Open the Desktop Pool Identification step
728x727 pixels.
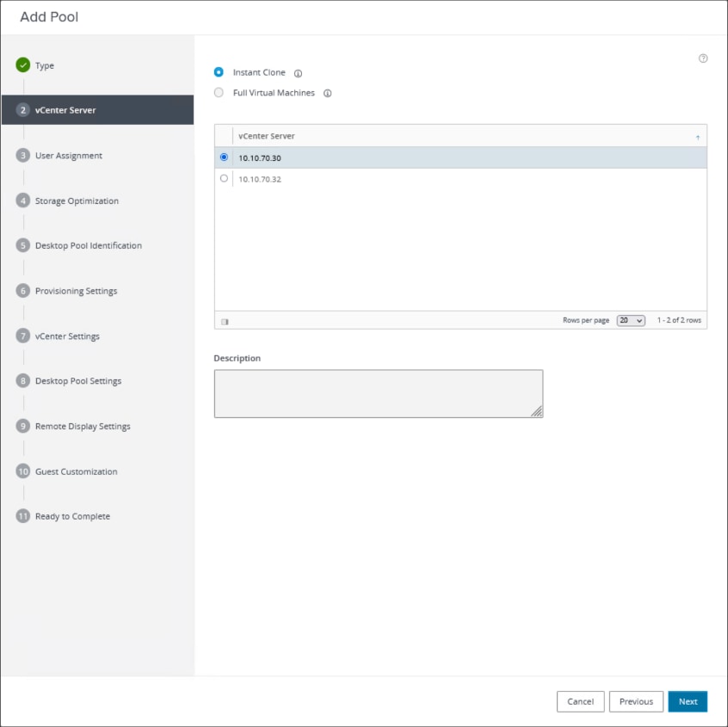(x=88, y=246)
